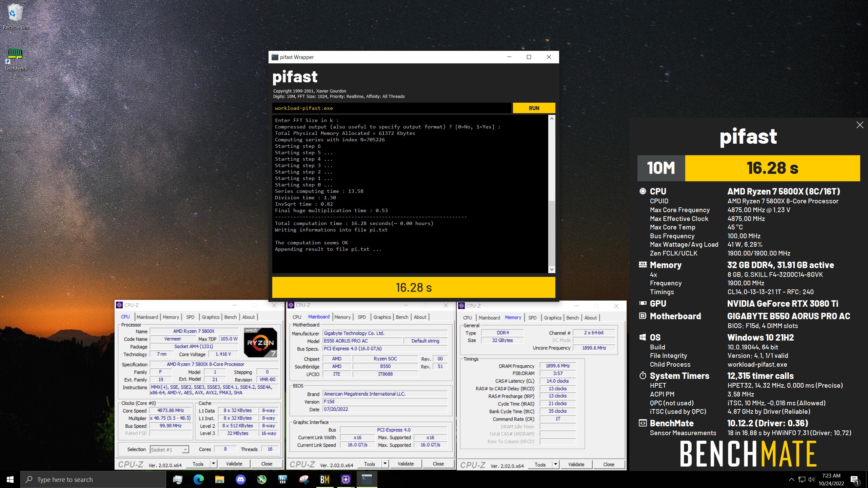Click Tools button in Mainboard CPU-Z window
Screen dimensions: 868x488
[x=370, y=464]
